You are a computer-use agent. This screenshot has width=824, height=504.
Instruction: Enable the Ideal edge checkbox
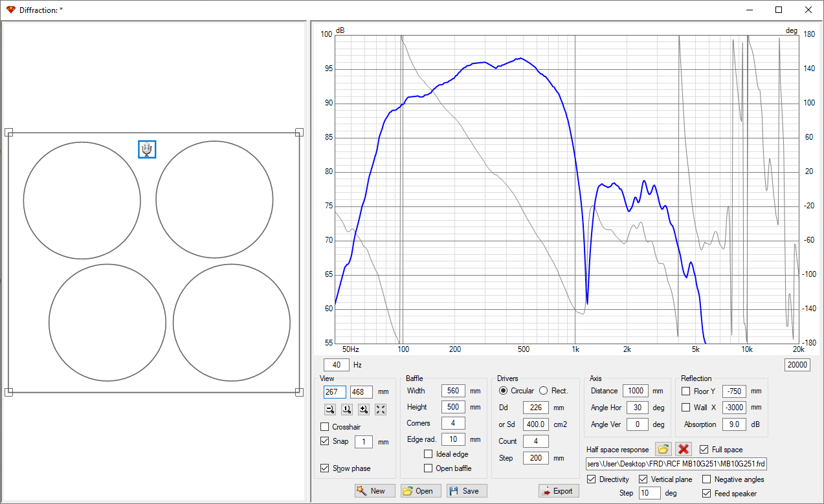tap(429, 454)
